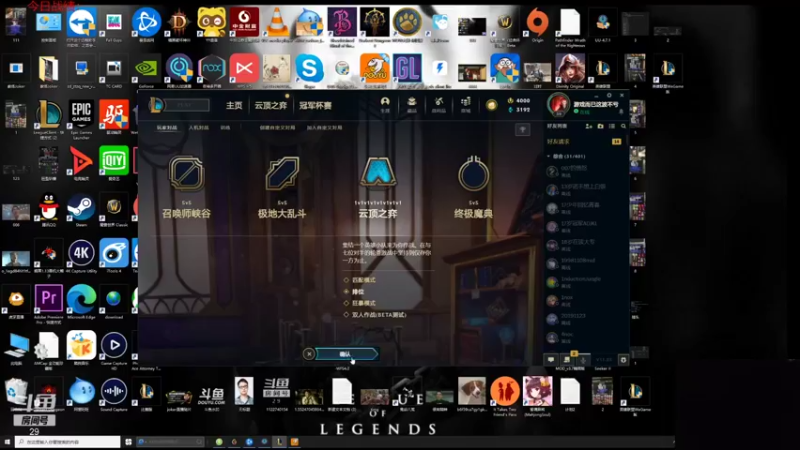Open the collection icon in client header

412,104
